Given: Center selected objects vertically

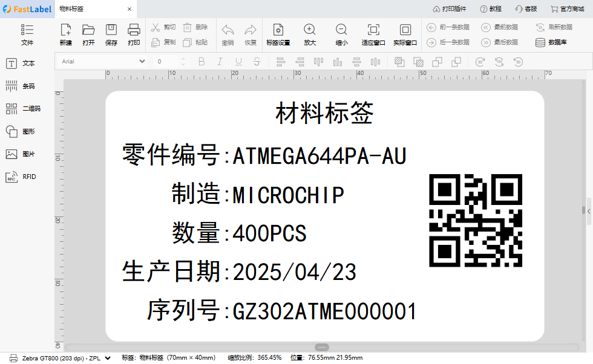Looking at the screenshot, I should (375, 62).
